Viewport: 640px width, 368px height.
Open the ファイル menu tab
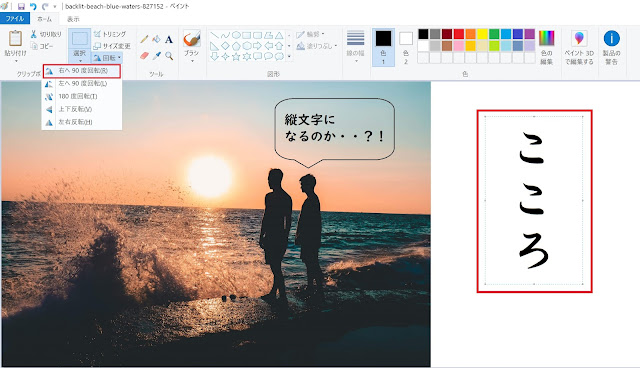(15, 19)
